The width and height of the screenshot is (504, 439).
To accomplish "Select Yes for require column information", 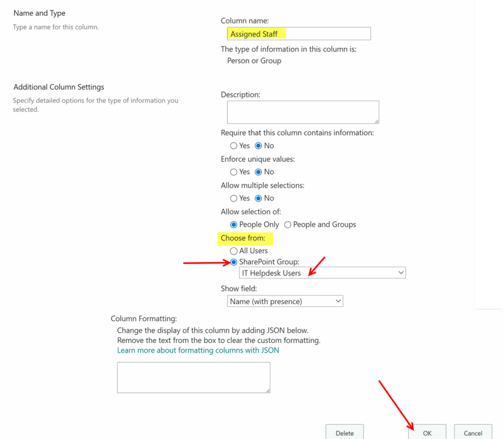I will coord(234,146).
